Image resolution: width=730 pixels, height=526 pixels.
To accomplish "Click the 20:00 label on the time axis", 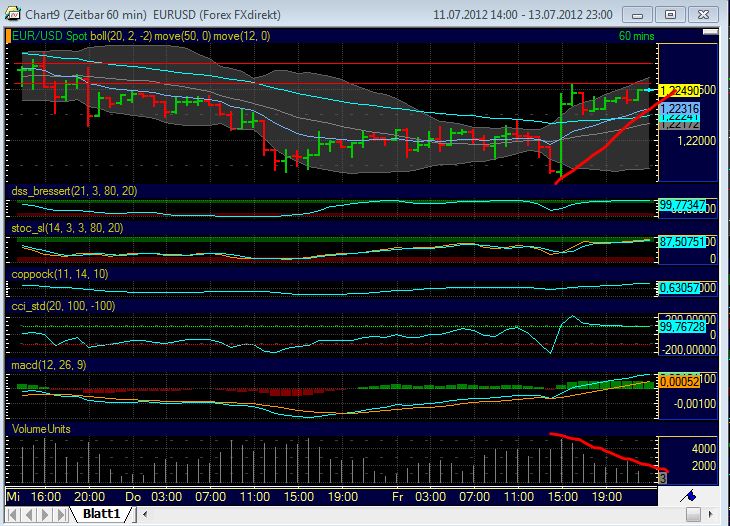I will pyautogui.click(x=89, y=497).
